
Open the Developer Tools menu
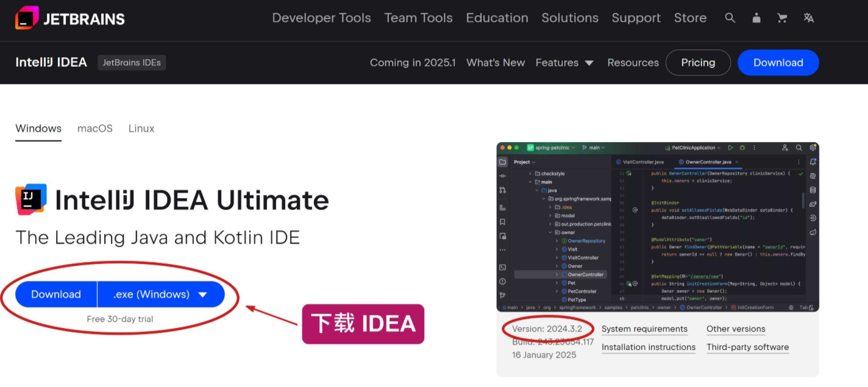coord(321,18)
